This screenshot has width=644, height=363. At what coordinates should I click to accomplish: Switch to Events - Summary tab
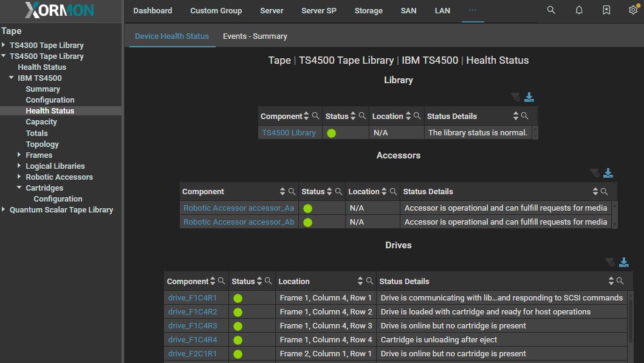pos(255,36)
